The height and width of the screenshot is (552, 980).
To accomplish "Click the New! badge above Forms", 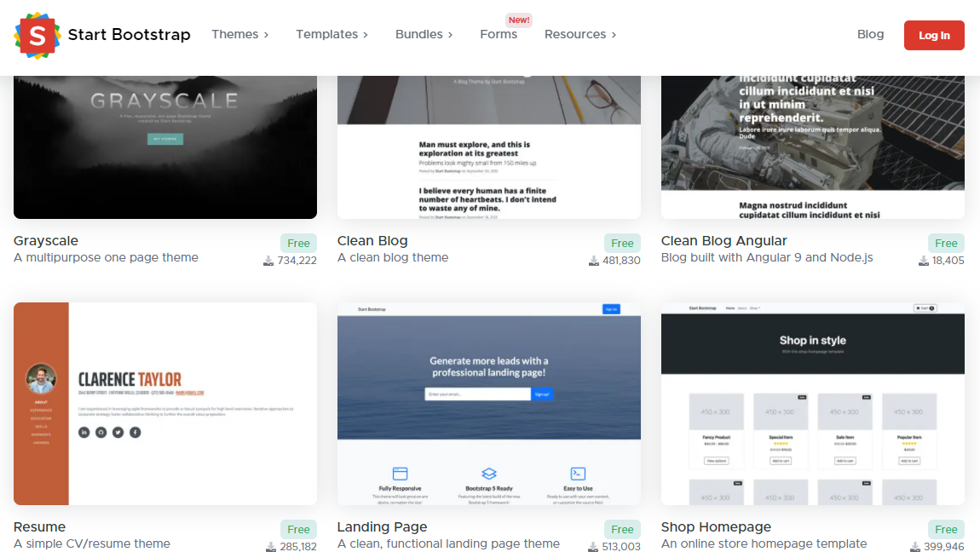I will [519, 20].
